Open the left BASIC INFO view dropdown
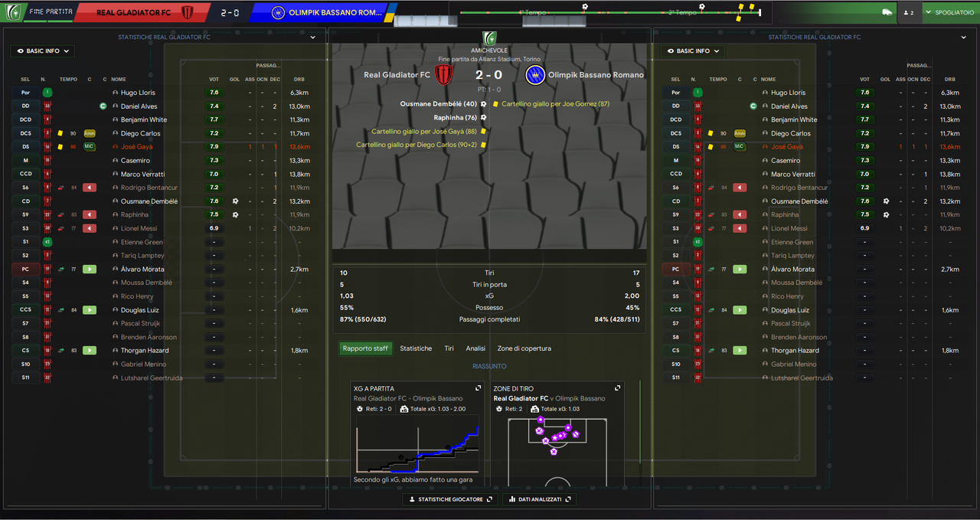980x520 pixels. [x=42, y=51]
